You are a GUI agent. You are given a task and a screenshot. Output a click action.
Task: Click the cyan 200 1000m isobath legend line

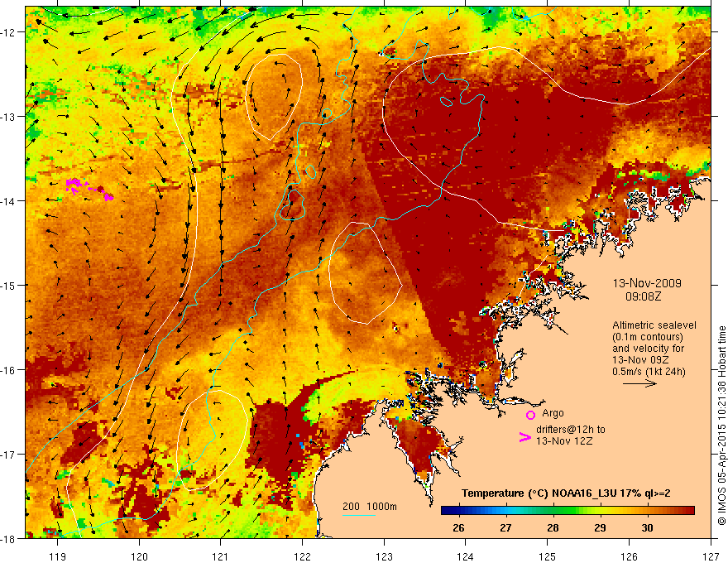pyautogui.click(x=359, y=515)
